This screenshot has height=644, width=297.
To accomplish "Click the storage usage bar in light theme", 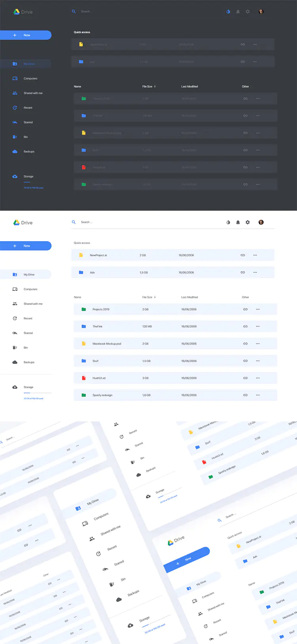I will tap(38, 393).
